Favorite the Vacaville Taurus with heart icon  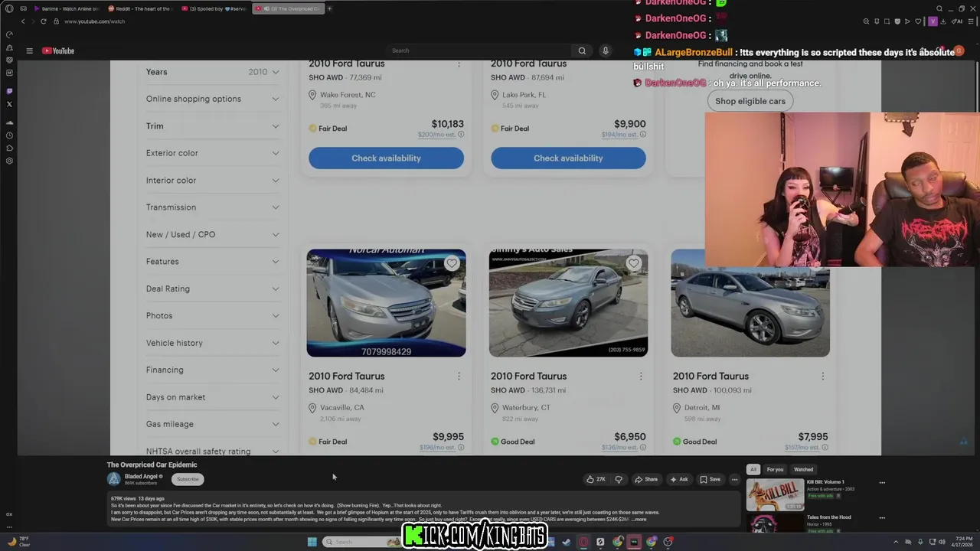point(452,263)
